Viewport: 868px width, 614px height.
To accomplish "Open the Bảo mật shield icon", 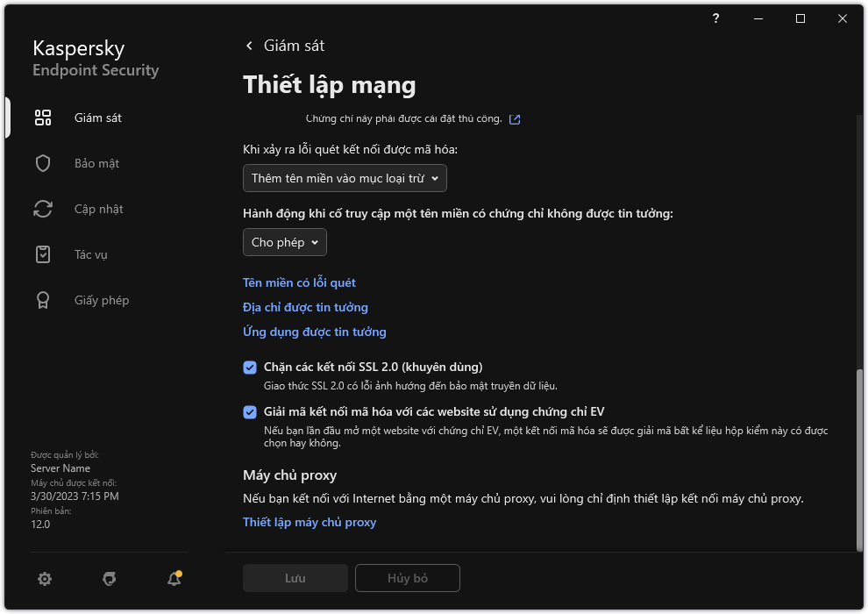I will (x=43, y=163).
